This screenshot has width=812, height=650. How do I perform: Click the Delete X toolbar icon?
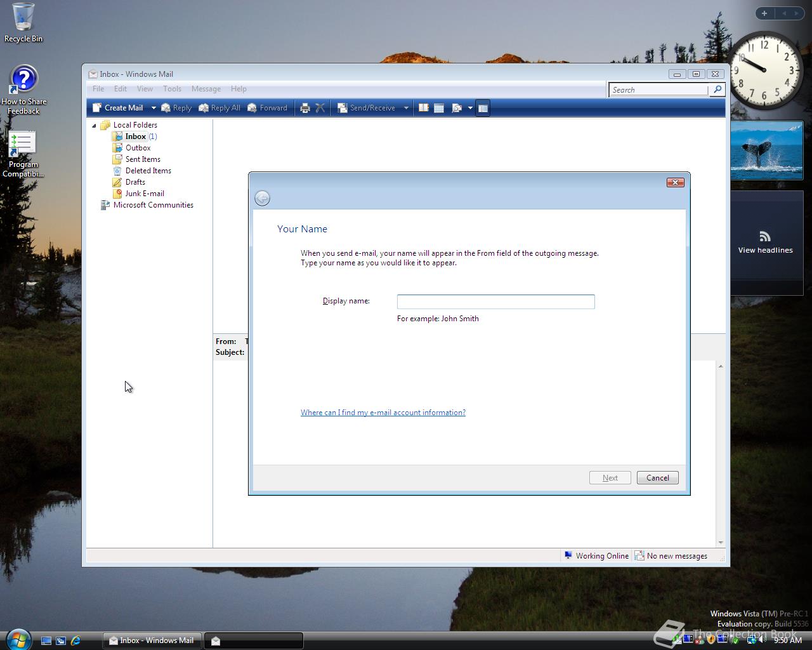(x=320, y=108)
